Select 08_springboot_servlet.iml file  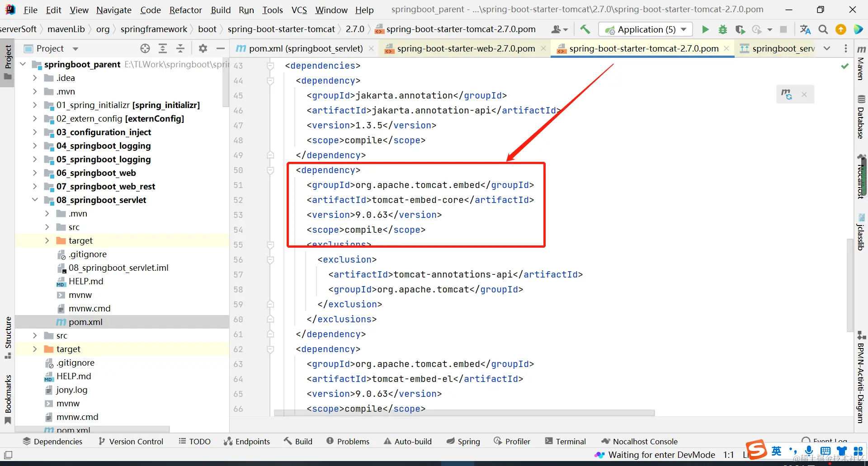tap(118, 268)
